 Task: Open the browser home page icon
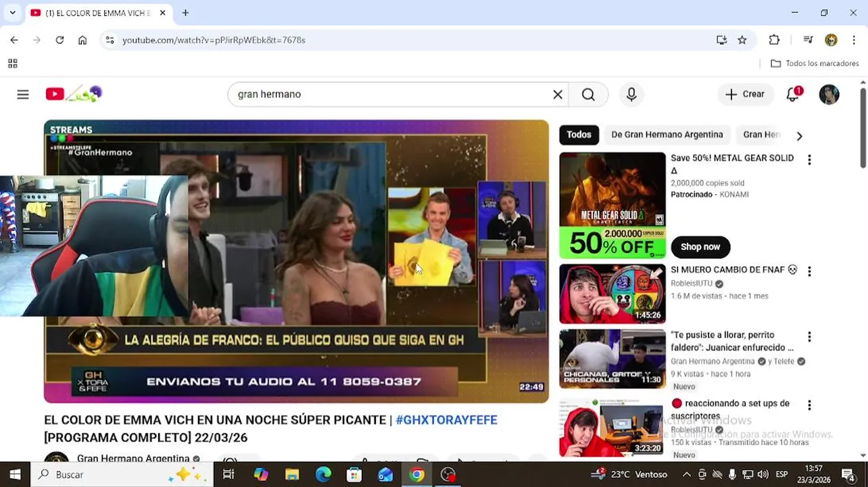[82, 40]
